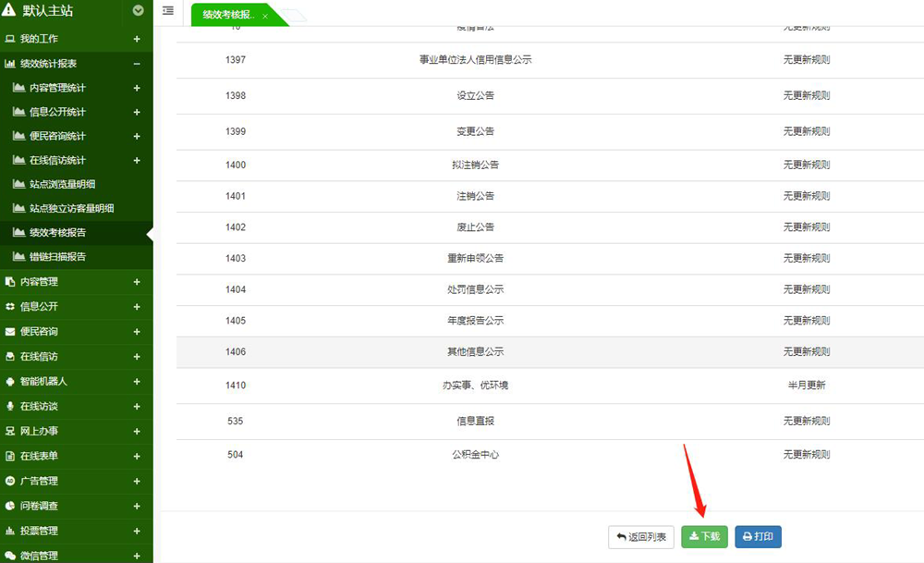The height and width of the screenshot is (563, 924).
Task: Click the 在线访谈 microphone icon
Action: tap(10, 406)
